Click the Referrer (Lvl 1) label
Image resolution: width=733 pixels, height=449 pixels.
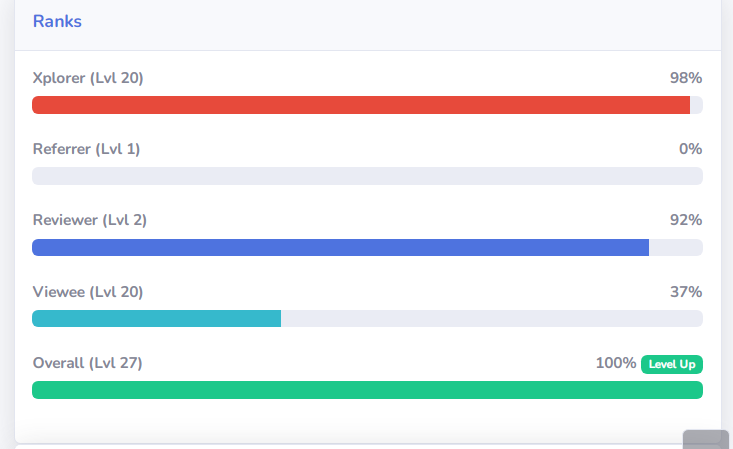tap(86, 149)
